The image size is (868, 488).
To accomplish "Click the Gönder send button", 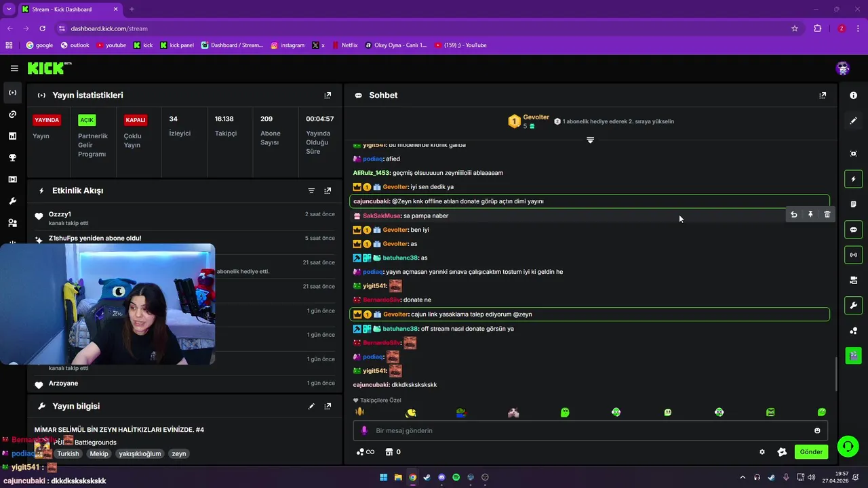I will tap(811, 452).
